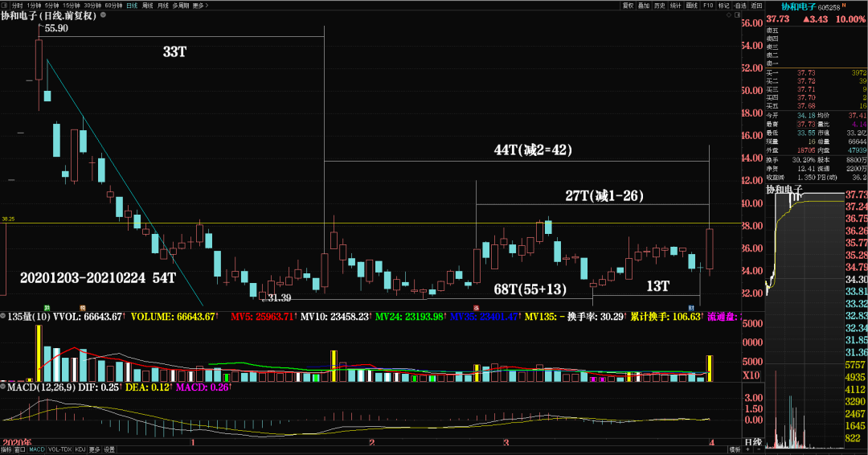Viewport: 868px width, 455px height.
Task: Open the 历史 history button
Action: coord(660,5)
